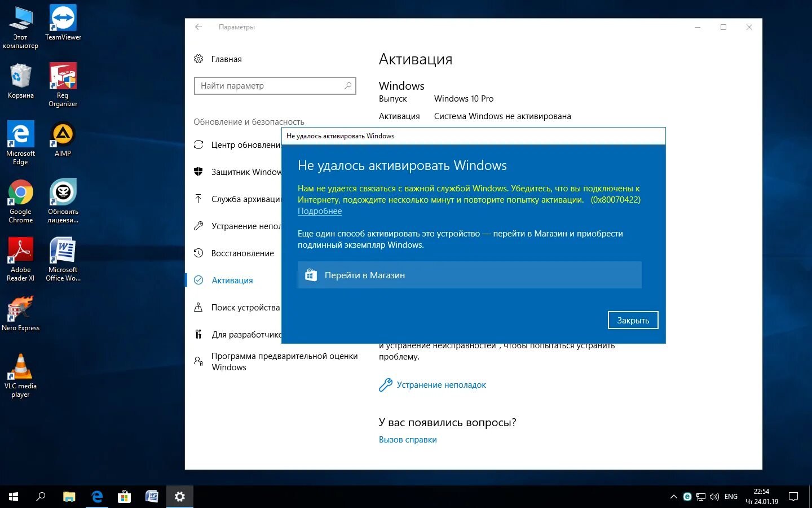Image resolution: width=812 pixels, height=508 pixels.
Task: Open Служба архивации section
Action: [237, 199]
